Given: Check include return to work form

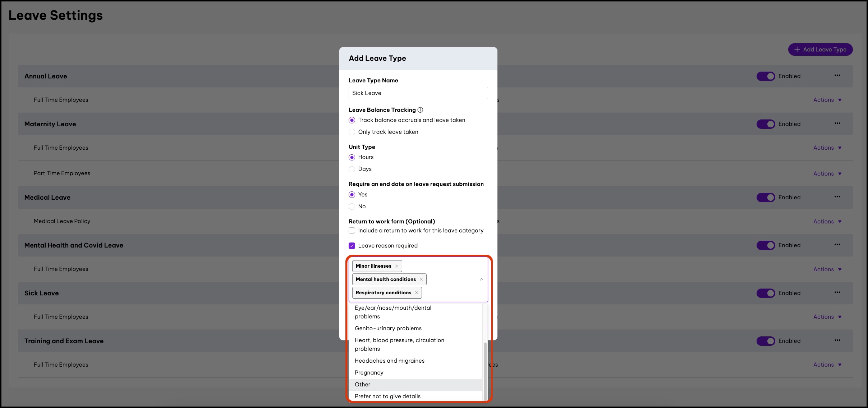Looking at the screenshot, I should click(x=352, y=231).
